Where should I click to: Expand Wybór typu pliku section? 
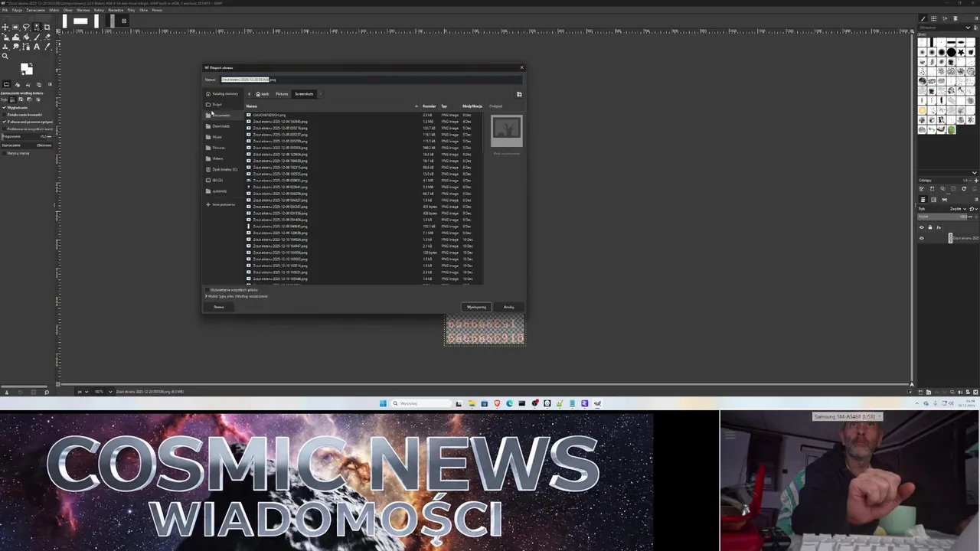(x=206, y=296)
